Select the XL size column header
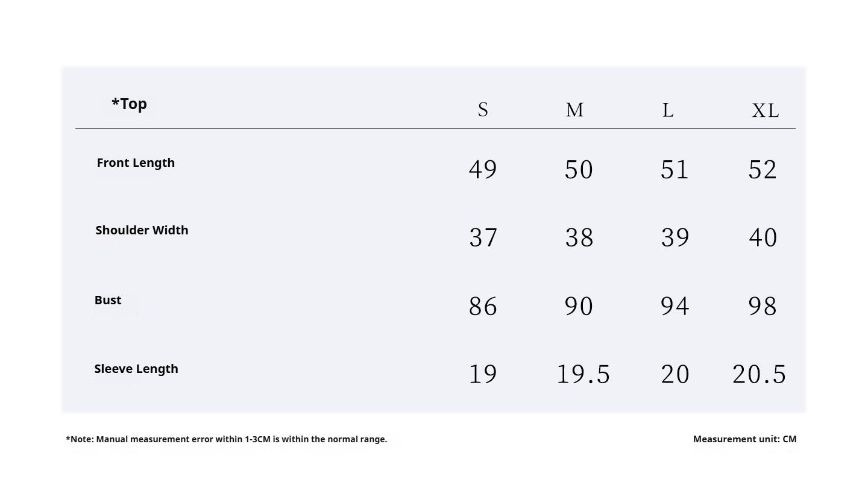The image size is (868, 479). 766,110
